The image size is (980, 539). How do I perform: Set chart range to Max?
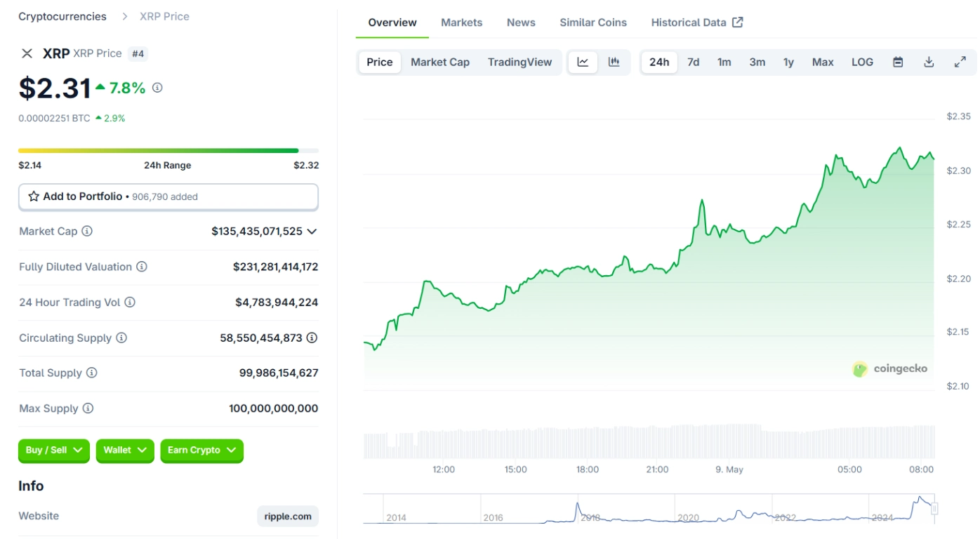click(823, 62)
